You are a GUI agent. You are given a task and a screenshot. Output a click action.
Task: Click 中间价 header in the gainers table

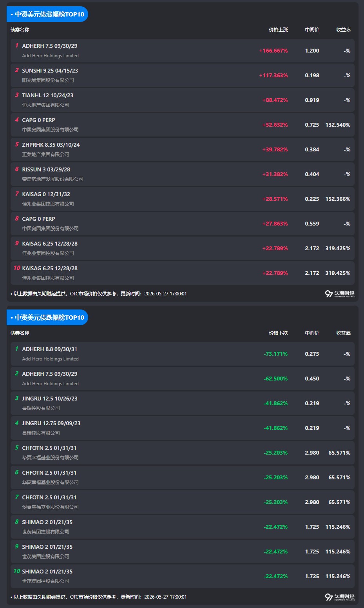(312, 30)
